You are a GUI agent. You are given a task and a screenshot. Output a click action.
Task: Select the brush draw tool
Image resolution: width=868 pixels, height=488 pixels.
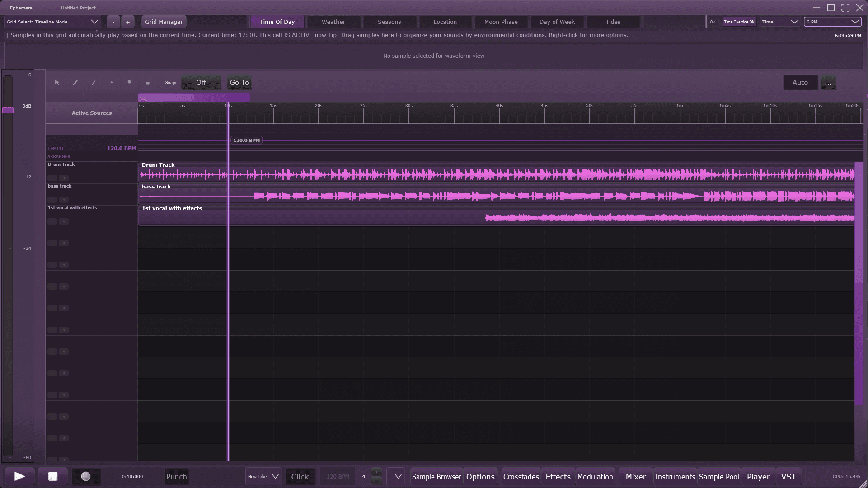coord(75,83)
